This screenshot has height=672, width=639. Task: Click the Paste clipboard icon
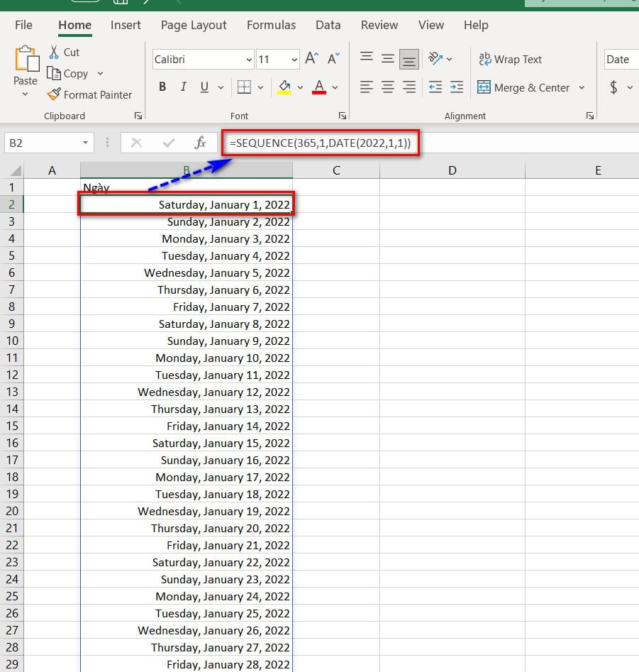pos(26,58)
